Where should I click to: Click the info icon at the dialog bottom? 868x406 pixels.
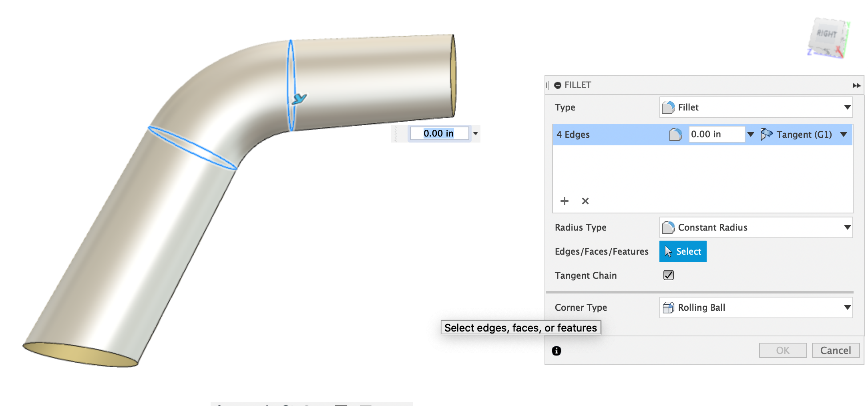[557, 350]
